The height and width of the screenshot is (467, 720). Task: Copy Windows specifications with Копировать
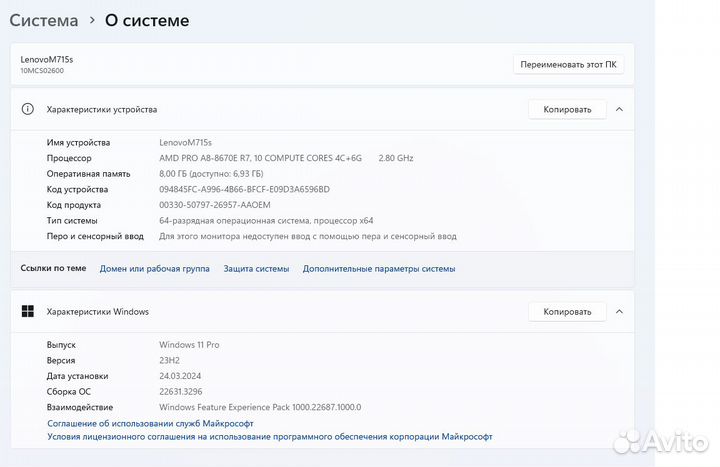[567, 312]
